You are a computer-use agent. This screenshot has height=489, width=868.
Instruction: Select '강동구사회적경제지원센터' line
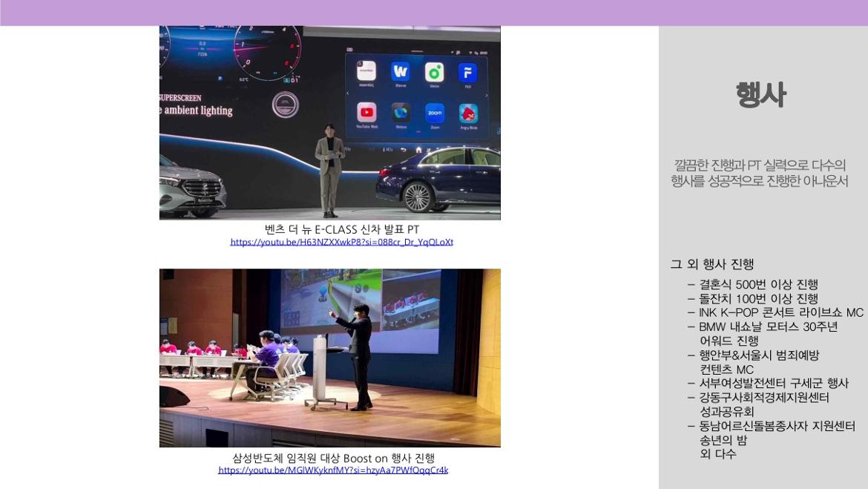coord(764,398)
